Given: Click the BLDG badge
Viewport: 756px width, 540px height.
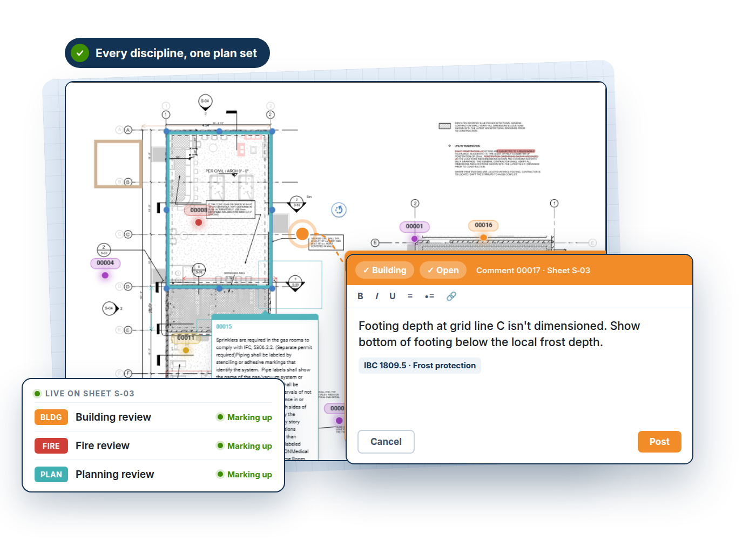Looking at the screenshot, I should (51, 417).
